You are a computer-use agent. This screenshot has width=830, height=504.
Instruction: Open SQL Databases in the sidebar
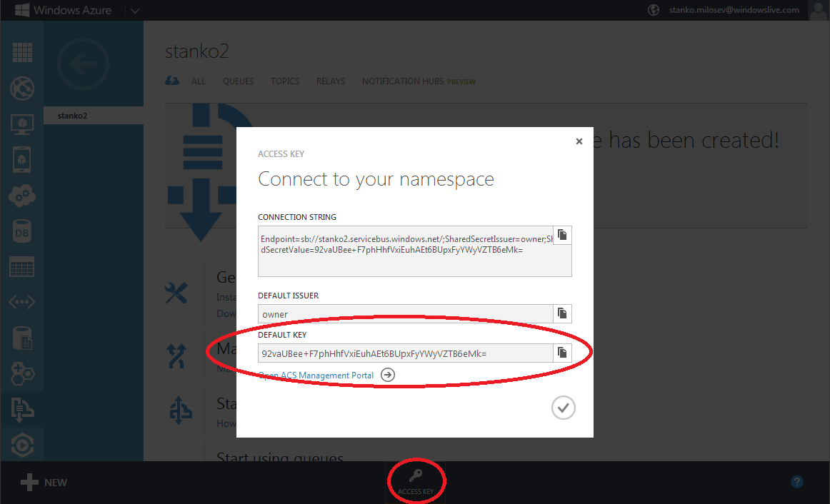pyautogui.click(x=22, y=231)
